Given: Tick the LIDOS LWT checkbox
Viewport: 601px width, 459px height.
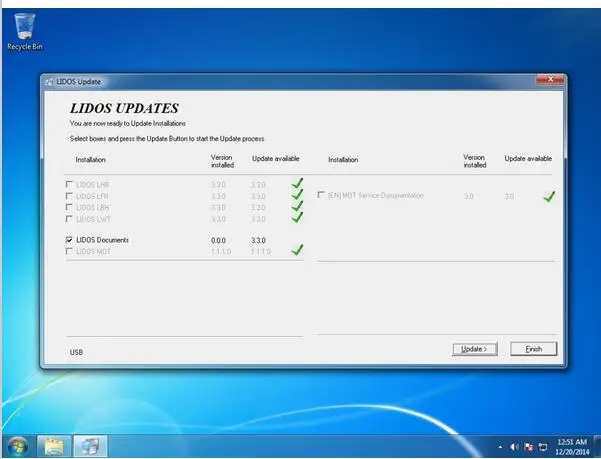Looking at the screenshot, I should pyautogui.click(x=69, y=219).
